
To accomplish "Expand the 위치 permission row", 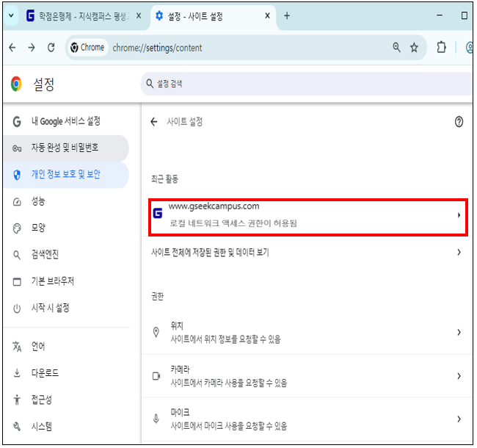I will (308, 332).
